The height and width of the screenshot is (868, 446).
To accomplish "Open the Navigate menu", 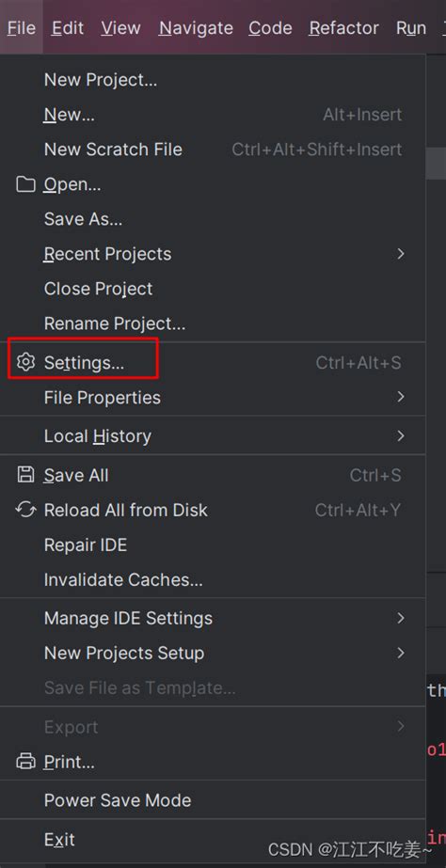I will pyautogui.click(x=196, y=27).
